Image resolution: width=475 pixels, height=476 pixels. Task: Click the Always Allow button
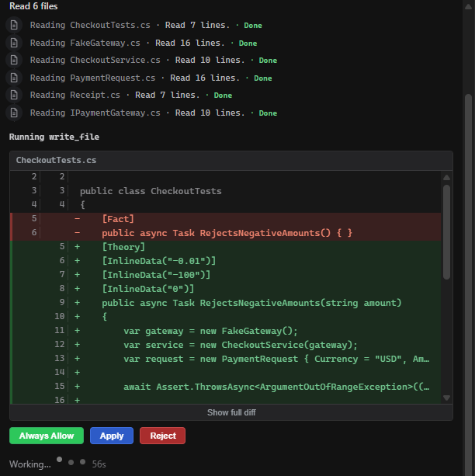click(x=47, y=436)
